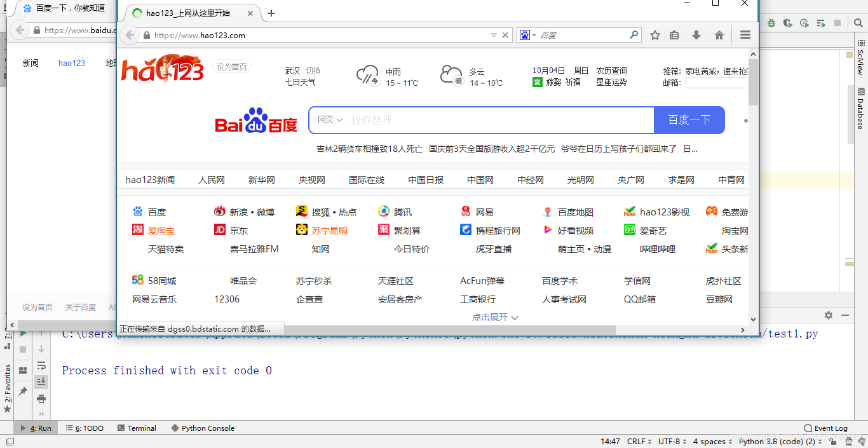This screenshot has height=448, width=868.
Task: Click the 爱奇艺 site icon
Action: tap(630, 230)
